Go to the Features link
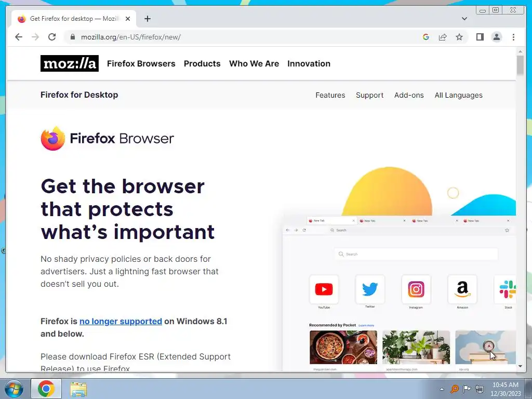Viewport: 532px width, 399px height. click(330, 95)
